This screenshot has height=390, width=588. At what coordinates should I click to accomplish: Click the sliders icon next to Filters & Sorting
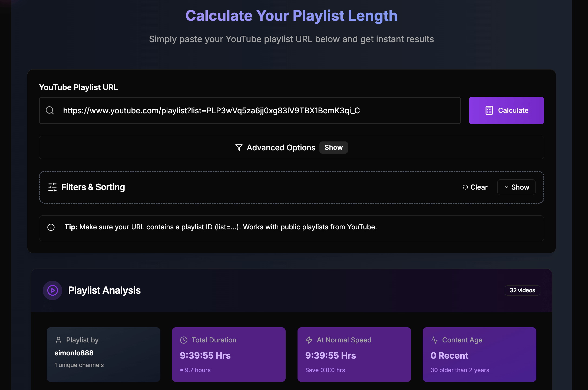click(x=52, y=187)
